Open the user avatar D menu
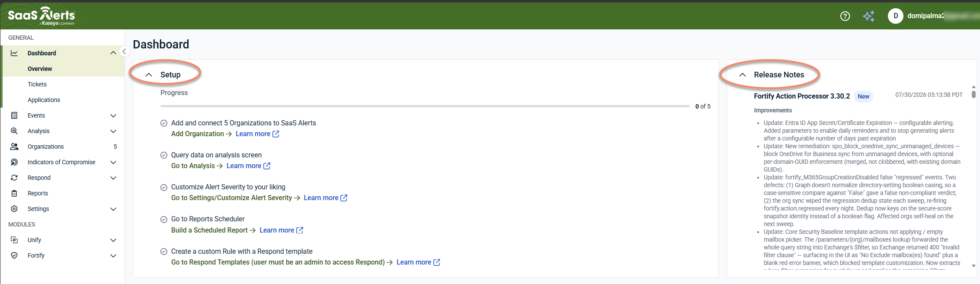The image size is (980, 284). (895, 16)
